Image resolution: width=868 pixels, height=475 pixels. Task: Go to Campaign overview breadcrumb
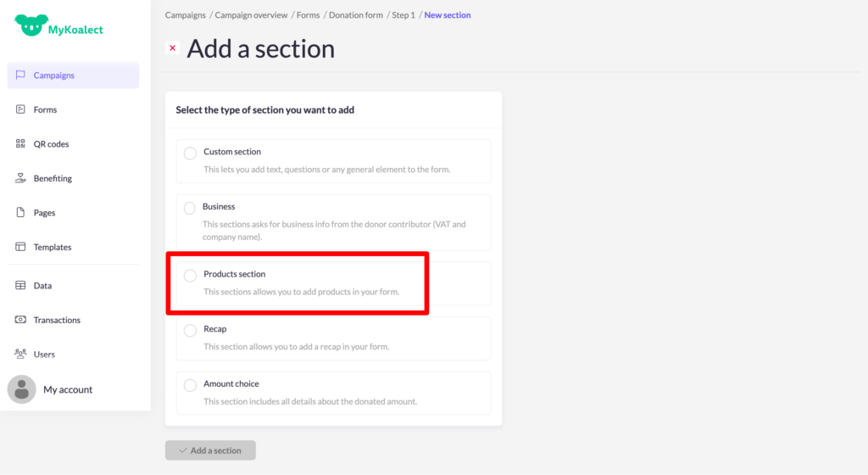252,15
